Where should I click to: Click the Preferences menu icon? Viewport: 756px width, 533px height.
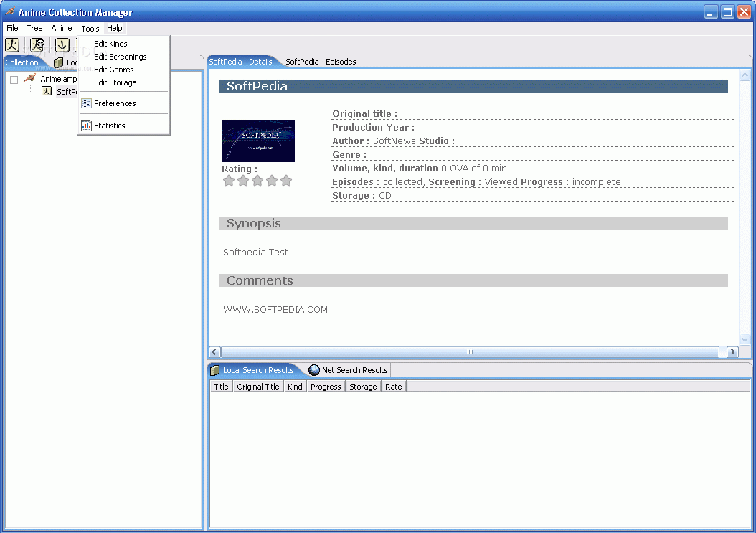pyautogui.click(x=86, y=103)
